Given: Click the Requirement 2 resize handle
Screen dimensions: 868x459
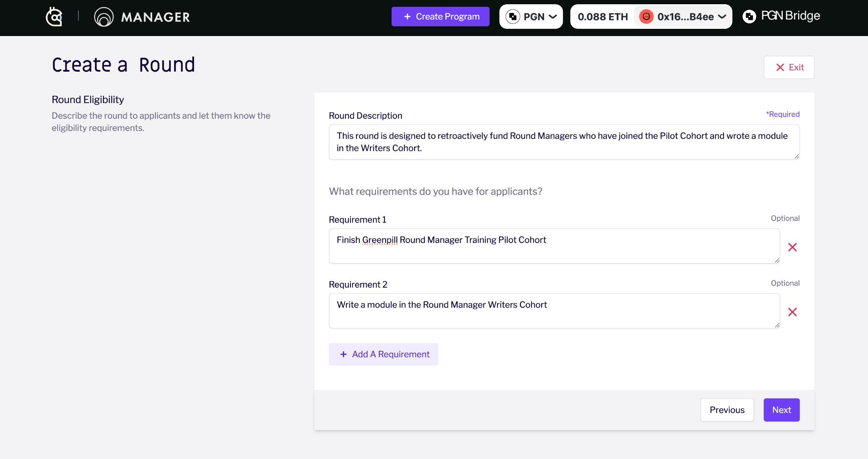Looking at the screenshot, I should coord(777,325).
